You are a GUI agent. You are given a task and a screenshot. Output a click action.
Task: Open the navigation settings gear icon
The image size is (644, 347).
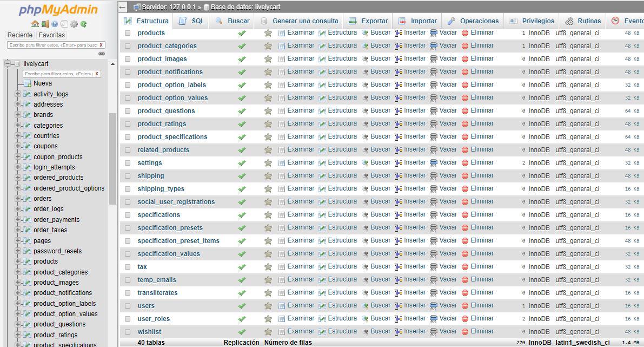pyautogui.click(x=74, y=24)
